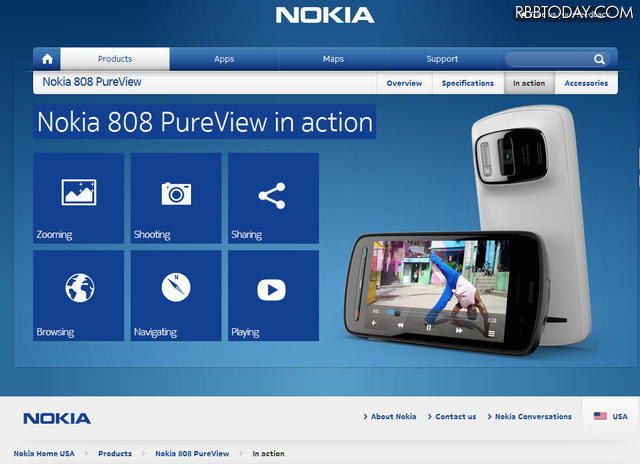640x464 pixels.
Task: Pause video on the phone screen
Action: pyautogui.click(x=429, y=327)
